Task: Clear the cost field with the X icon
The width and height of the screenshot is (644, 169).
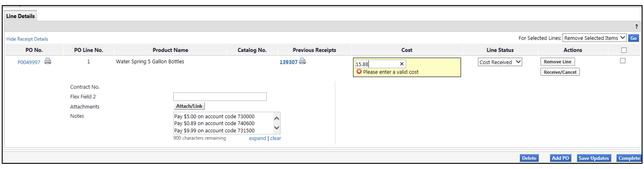Action: [402, 64]
